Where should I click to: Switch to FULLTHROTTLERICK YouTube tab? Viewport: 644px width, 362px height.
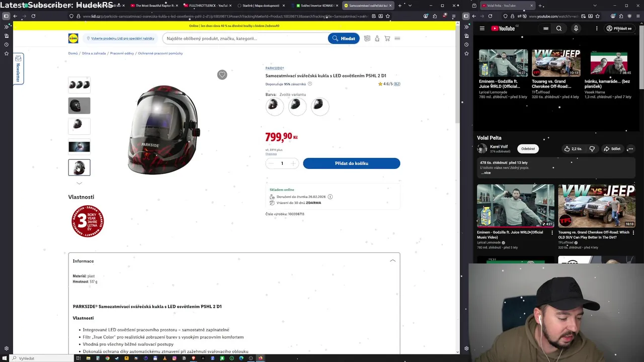click(207, 6)
